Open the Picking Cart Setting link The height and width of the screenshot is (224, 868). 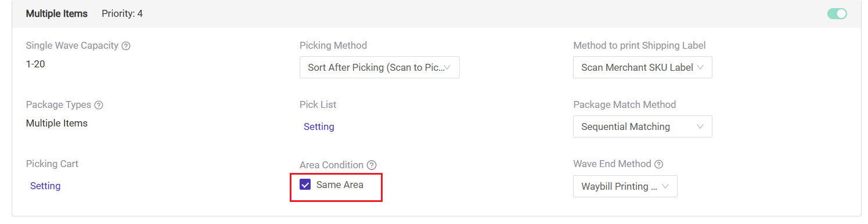[45, 186]
